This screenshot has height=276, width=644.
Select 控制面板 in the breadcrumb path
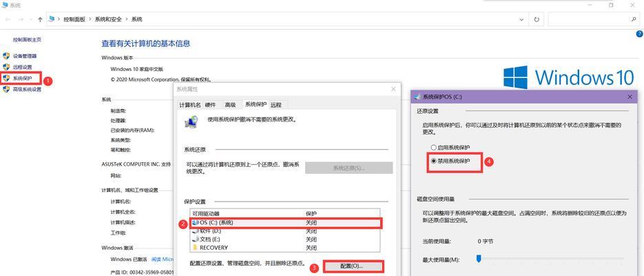74,19
